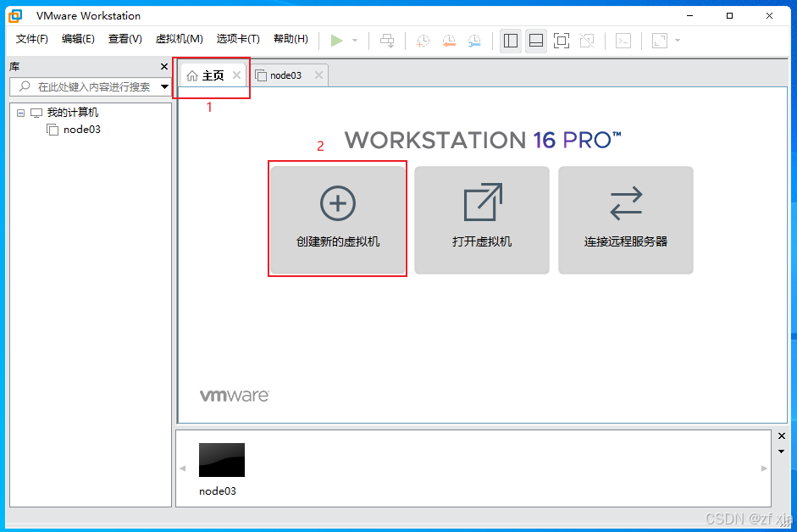Enter full screen mode icon

[562, 41]
